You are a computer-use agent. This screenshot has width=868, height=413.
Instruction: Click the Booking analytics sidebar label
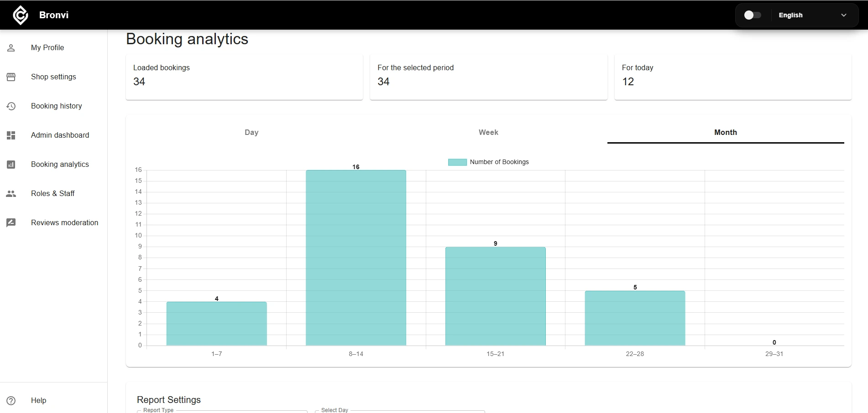(x=60, y=164)
